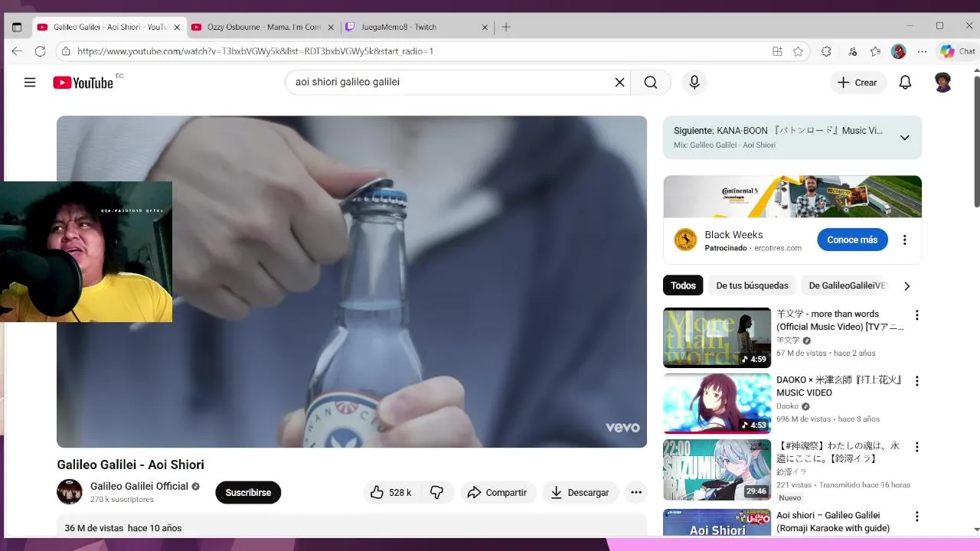Viewport: 980px width, 551px height.
Task: Close the Galileo Galilei tab
Action: (177, 27)
